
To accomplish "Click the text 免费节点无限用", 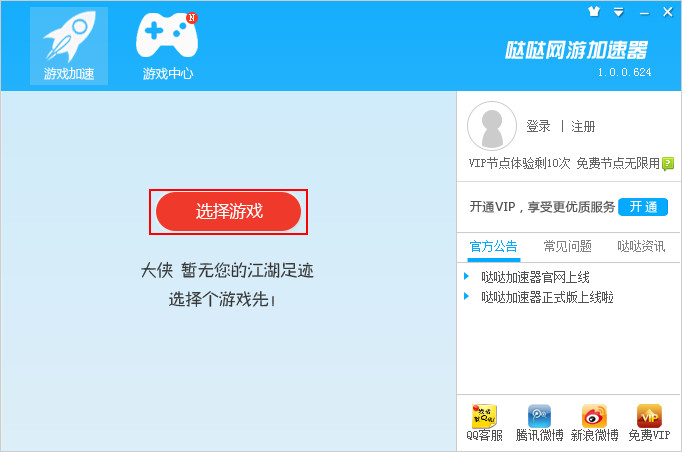I will click(618, 164).
